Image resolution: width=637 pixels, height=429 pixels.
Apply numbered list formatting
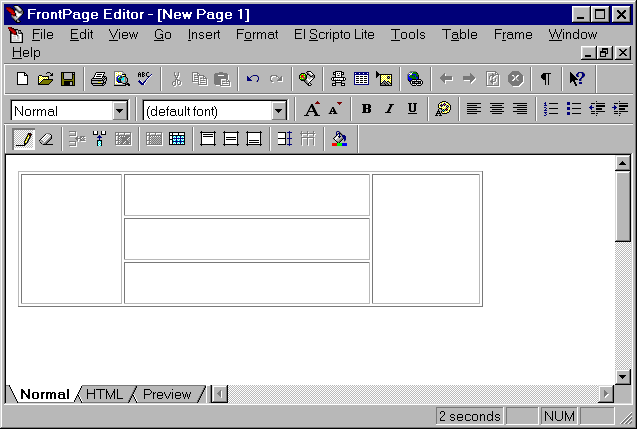(551, 109)
